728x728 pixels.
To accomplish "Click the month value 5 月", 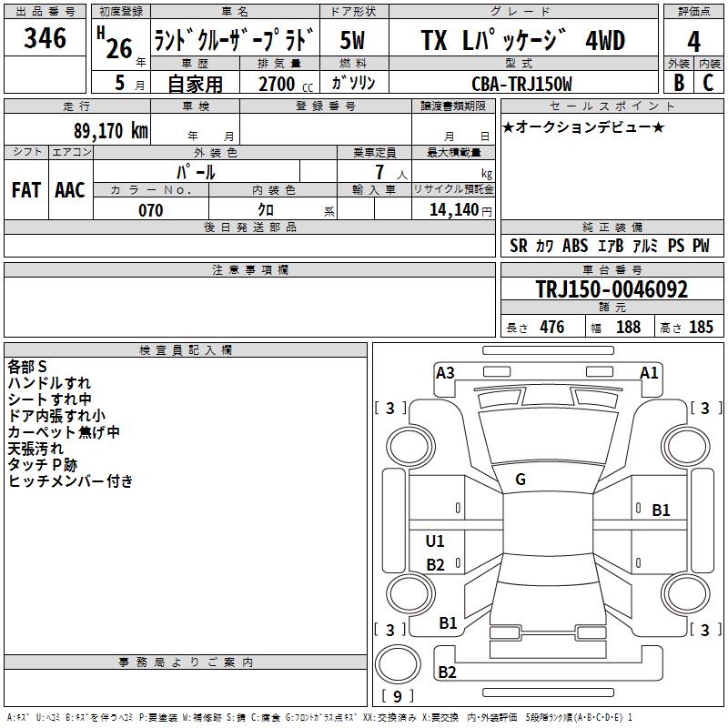I will [129, 84].
